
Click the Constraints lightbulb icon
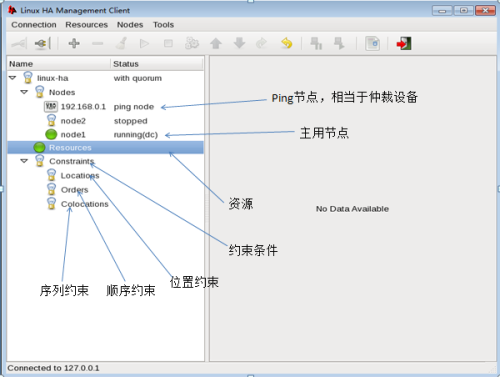point(40,161)
